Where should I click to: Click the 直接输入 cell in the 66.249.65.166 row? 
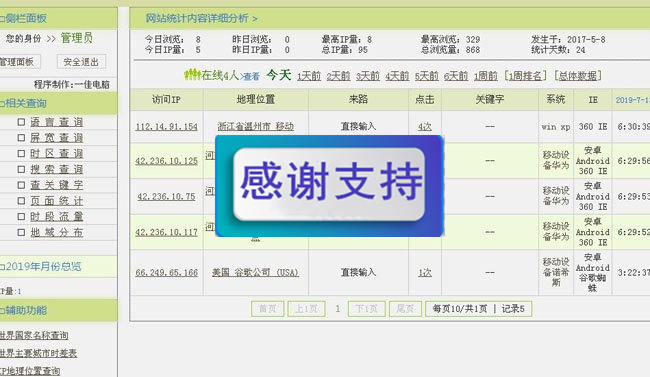tap(358, 272)
